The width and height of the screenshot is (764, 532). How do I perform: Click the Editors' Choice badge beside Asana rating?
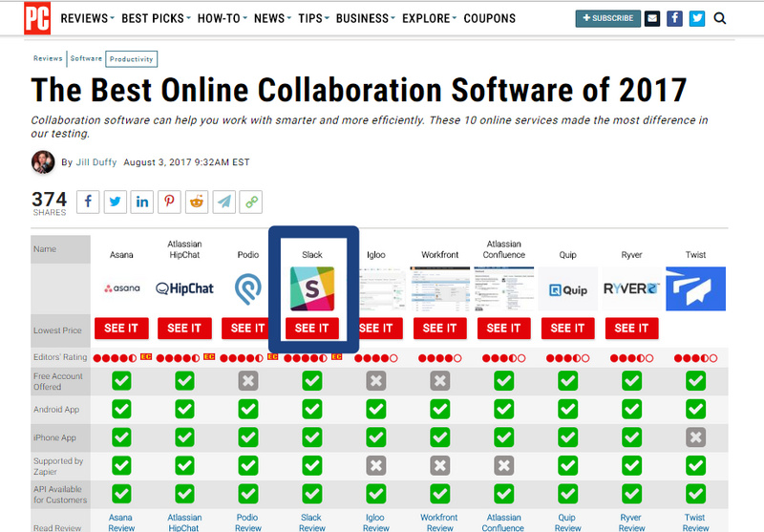[x=146, y=356]
